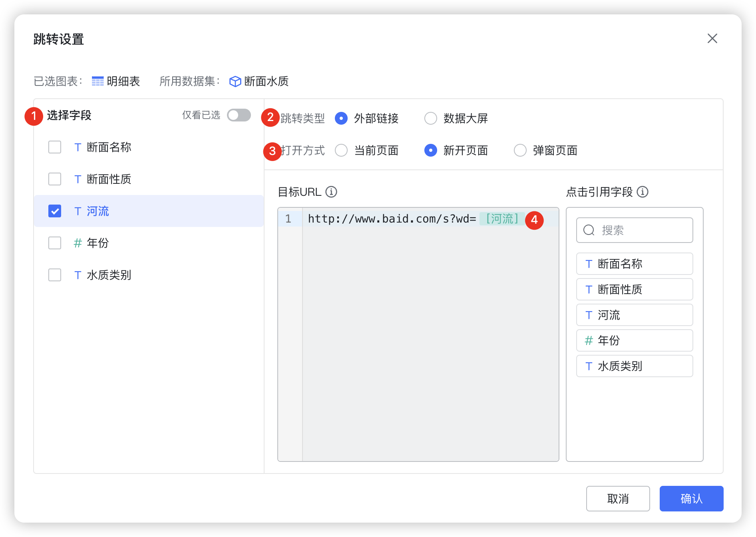Image resolution: width=756 pixels, height=537 pixels.
Task: Toggle the 仅看已选 switch
Action: [239, 115]
